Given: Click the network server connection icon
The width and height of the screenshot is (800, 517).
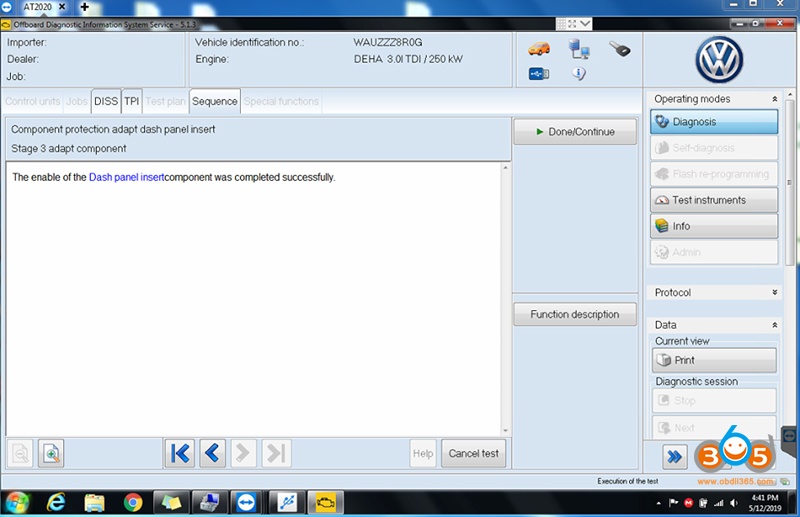Looking at the screenshot, I should click(579, 49).
